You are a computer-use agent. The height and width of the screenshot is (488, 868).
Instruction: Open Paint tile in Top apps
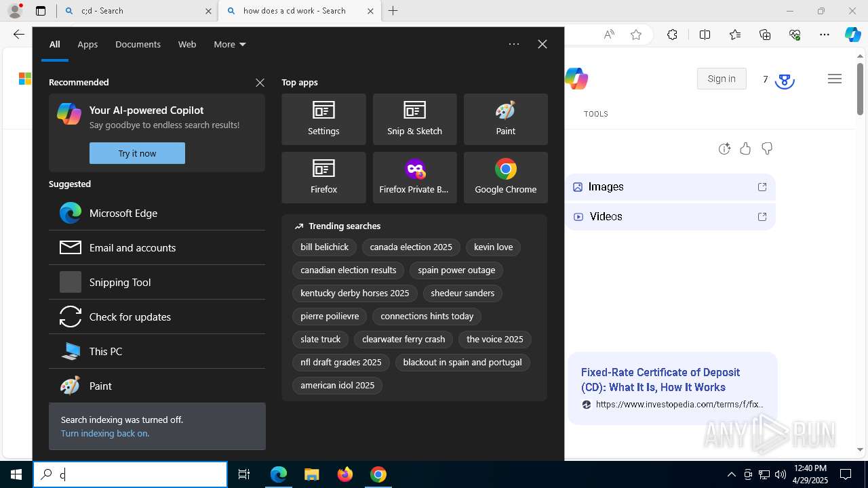coord(505,119)
